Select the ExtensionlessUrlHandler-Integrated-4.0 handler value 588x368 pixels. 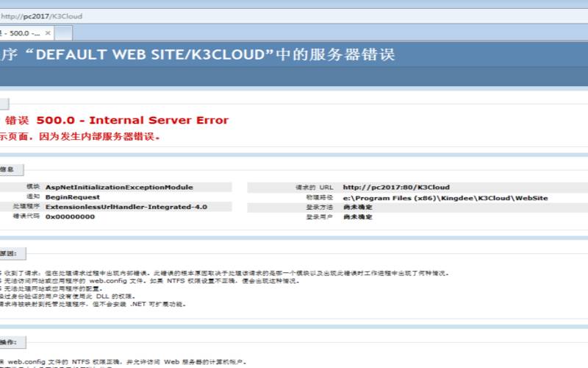[x=126, y=207]
